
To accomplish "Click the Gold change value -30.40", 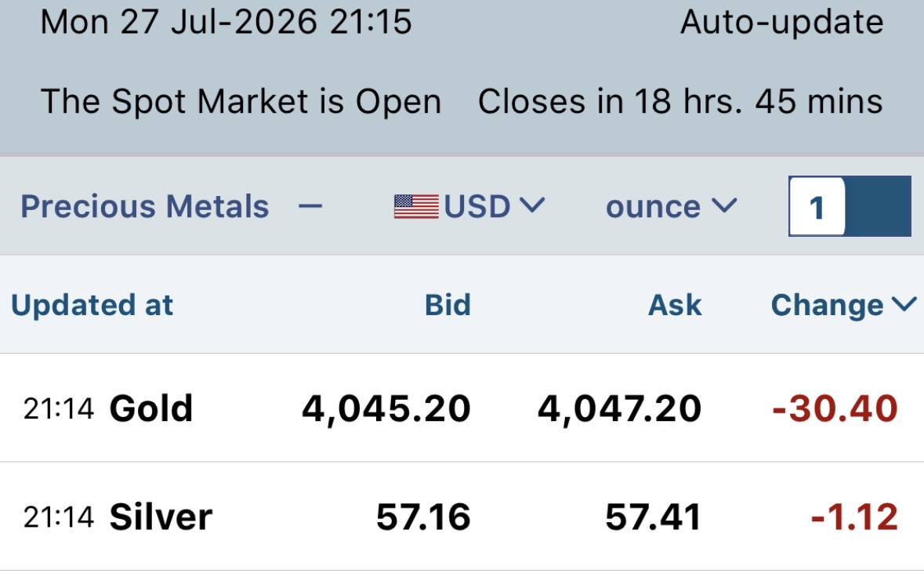I will click(x=835, y=408).
